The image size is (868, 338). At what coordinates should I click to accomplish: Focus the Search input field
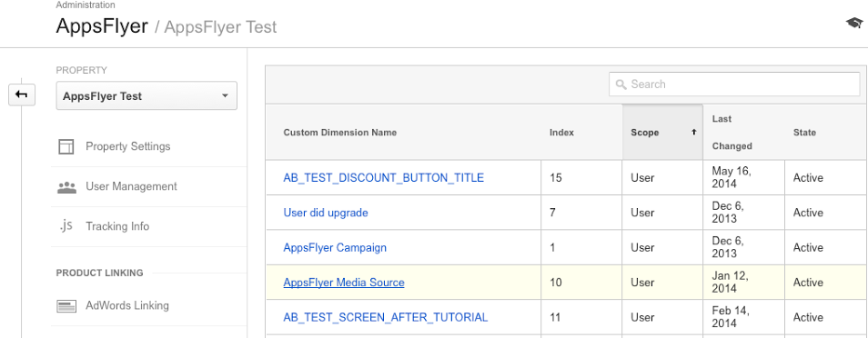tap(734, 84)
